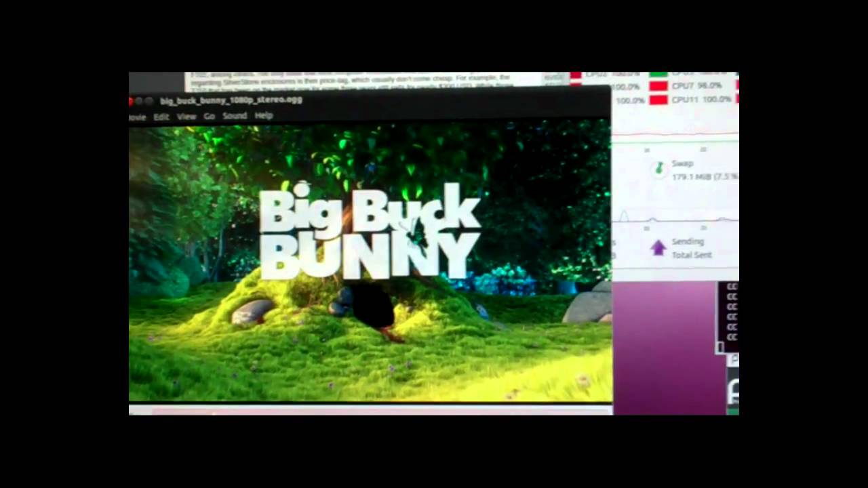
Task: Click the CPU7 98.0% label in System Monitor
Action: 696,86
